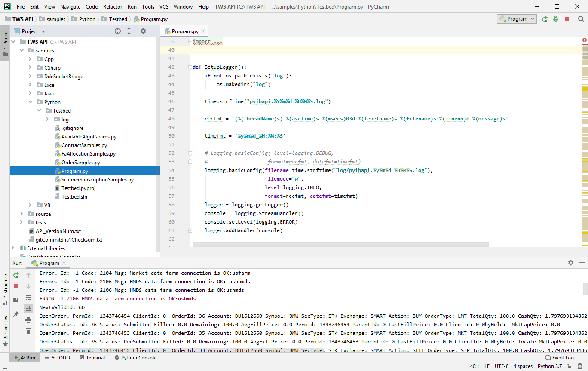
Task: Expand the Cpp folder in tree
Action: tap(30, 59)
